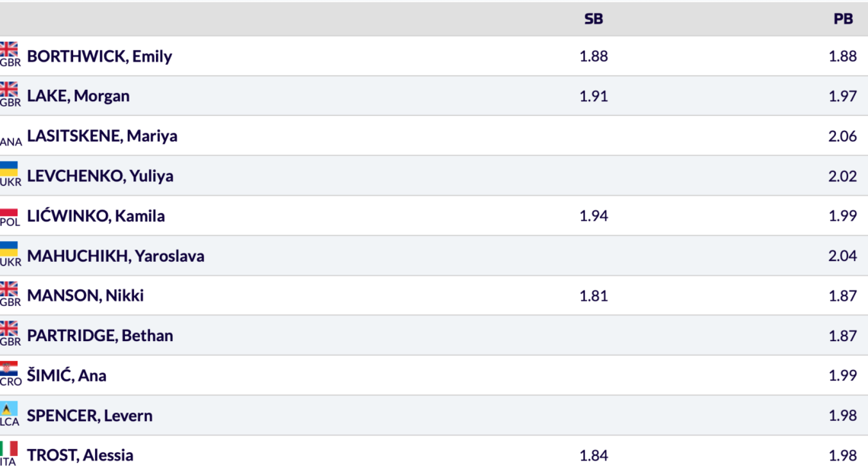868x472 pixels.
Task: Click the Saint Lucia flag by Levern Spencer
Action: (9, 409)
